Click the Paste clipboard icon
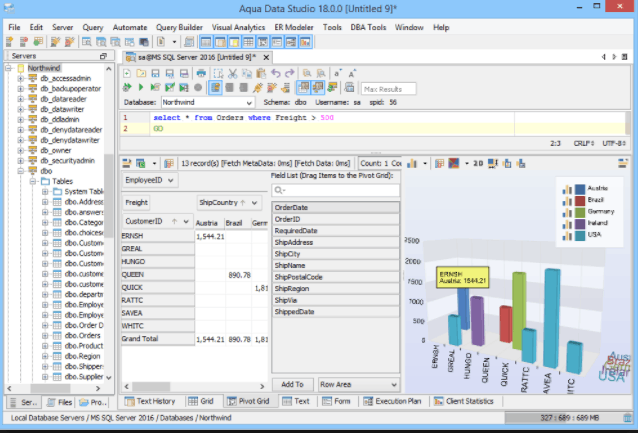 click(x=261, y=73)
